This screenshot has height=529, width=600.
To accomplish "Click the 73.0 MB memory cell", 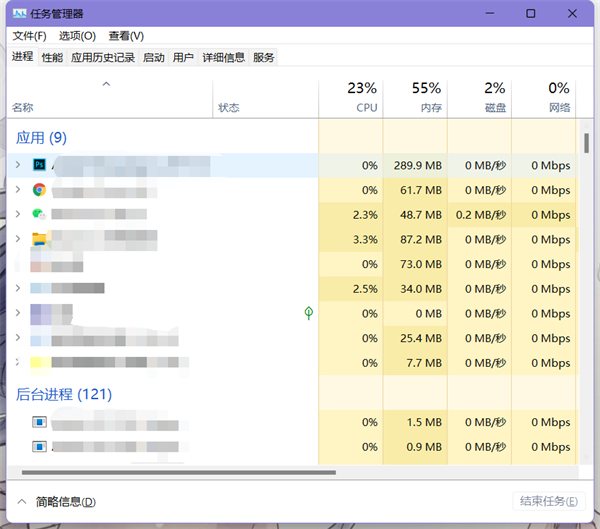I will pos(415,264).
